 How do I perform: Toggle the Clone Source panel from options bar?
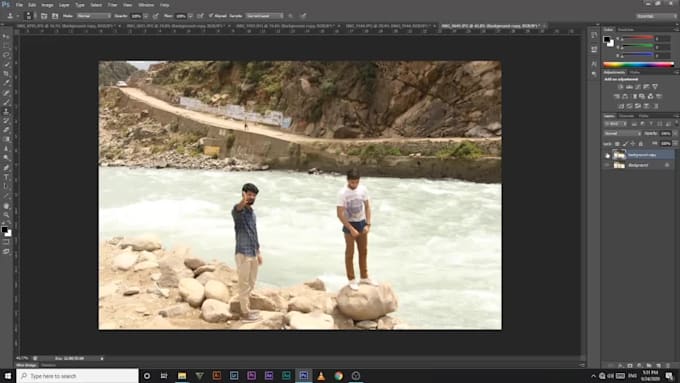[55, 16]
